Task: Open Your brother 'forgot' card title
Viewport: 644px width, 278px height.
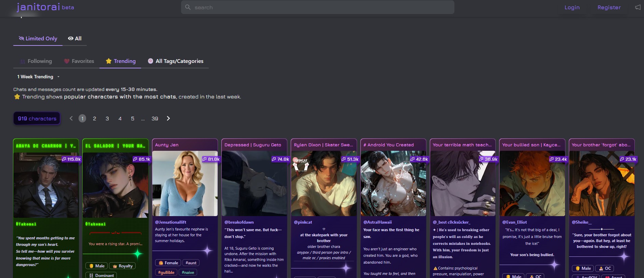Action: tap(601, 145)
